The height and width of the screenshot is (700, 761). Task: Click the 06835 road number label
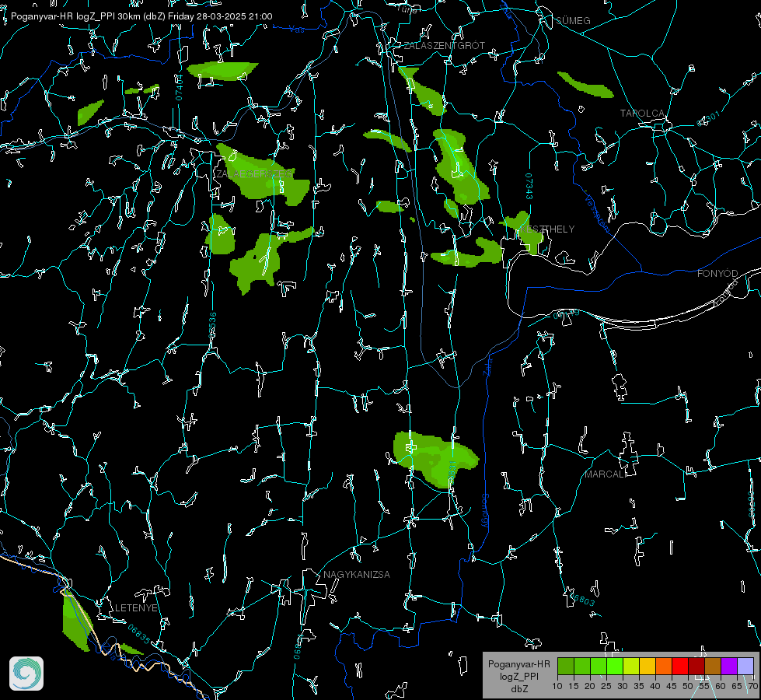(139, 633)
